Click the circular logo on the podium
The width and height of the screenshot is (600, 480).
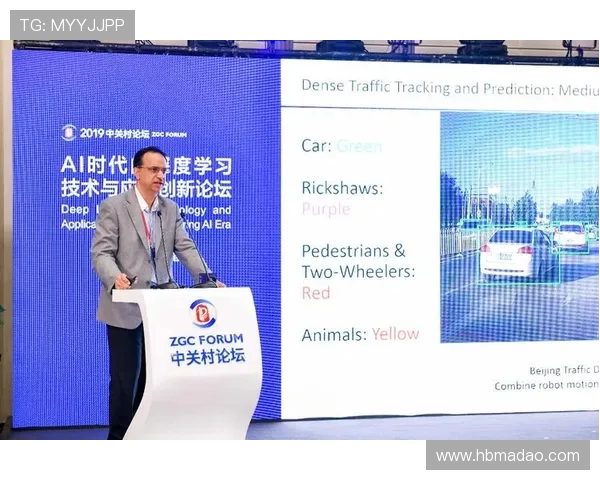click(203, 313)
